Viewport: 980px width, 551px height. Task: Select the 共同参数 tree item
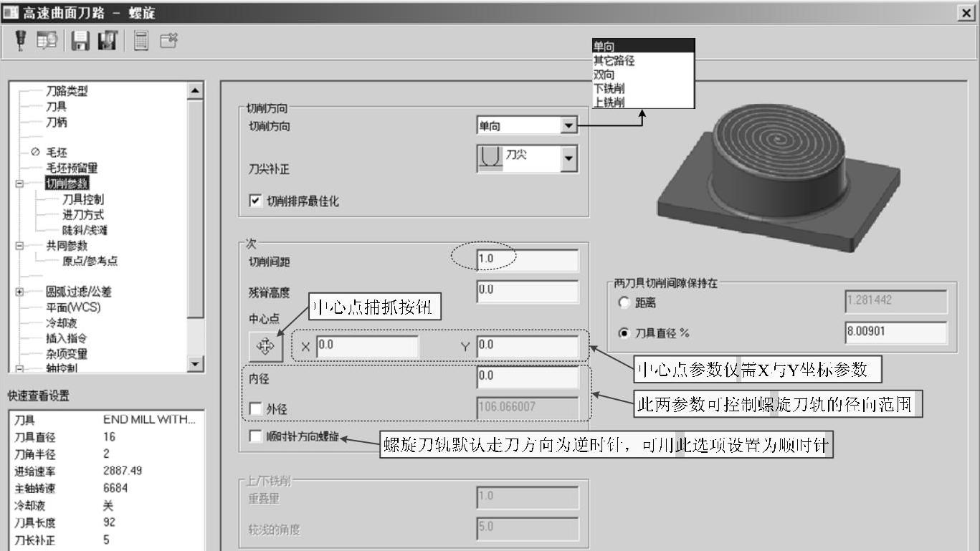click(x=67, y=245)
